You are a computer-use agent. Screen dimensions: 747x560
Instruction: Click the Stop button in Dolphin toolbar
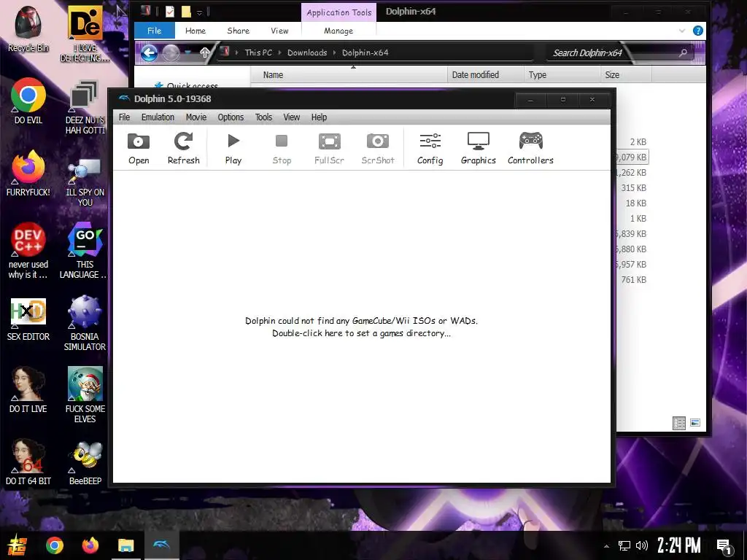tap(282, 149)
